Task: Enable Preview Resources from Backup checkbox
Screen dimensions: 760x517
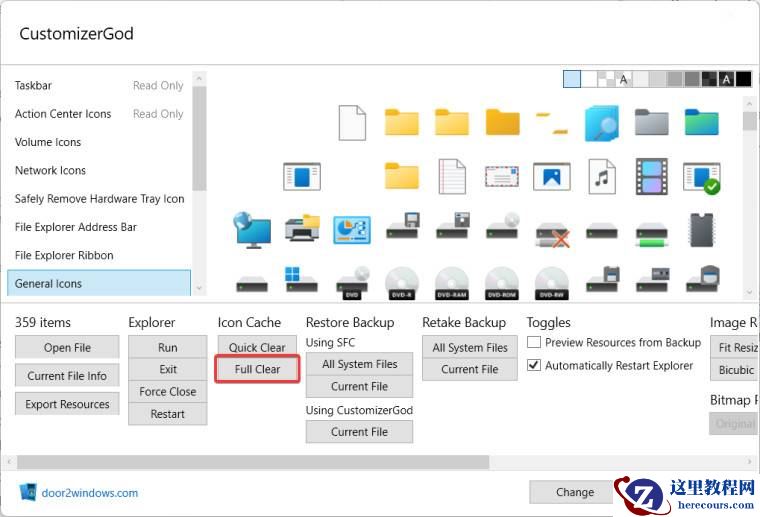Action: [534, 342]
